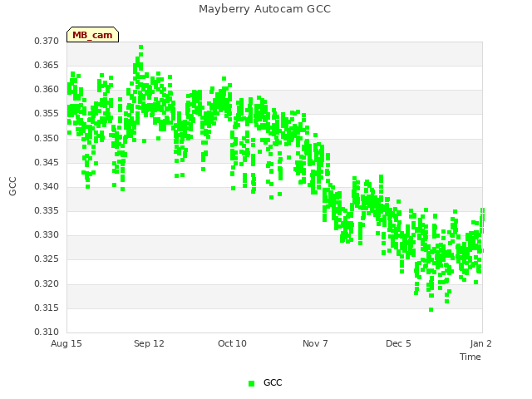Click the Aug 15 x-axis label

(x=66, y=343)
